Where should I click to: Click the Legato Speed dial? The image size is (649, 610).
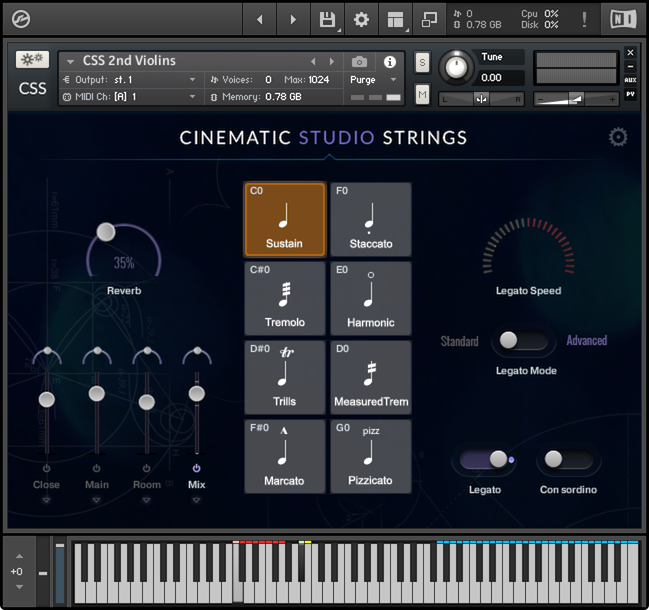[529, 246]
